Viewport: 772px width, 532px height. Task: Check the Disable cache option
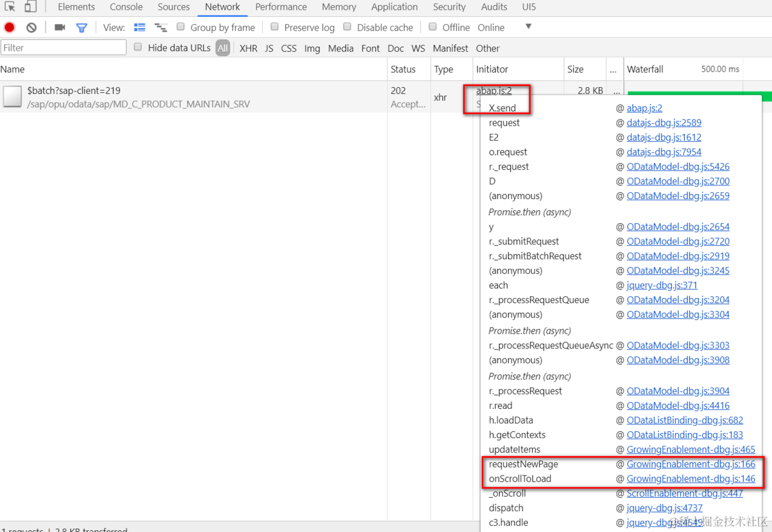click(x=347, y=27)
